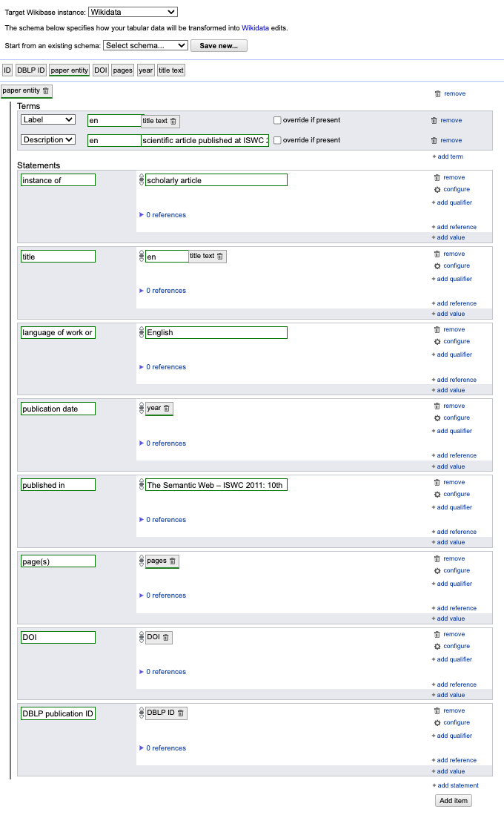Open the Wikidata link
This screenshot has height=815, width=504.
(x=255, y=27)
